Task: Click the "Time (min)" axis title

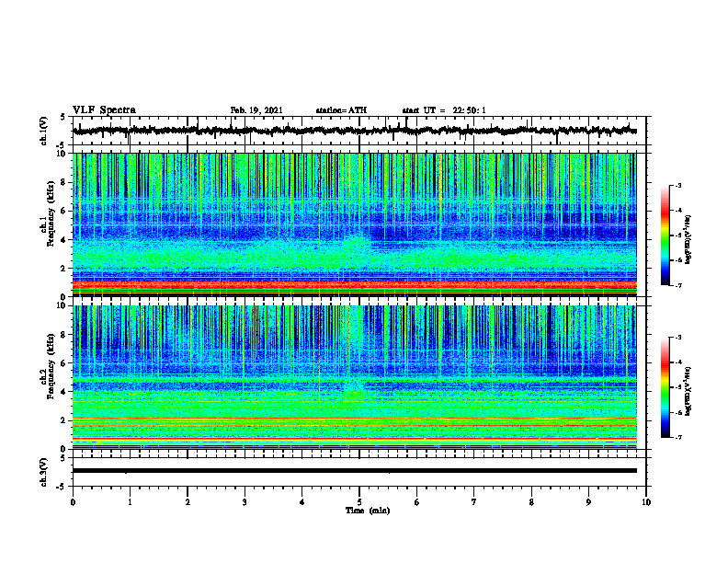Action: pyautogui.click(x=368, y=511)
